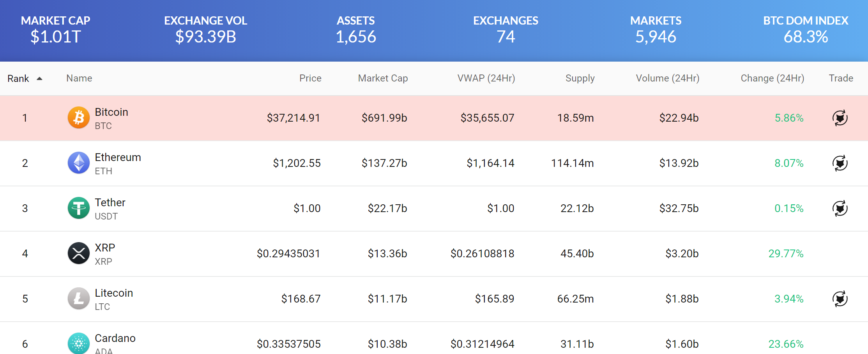This screenshot has width=868, height=354.
Task: Click the XRP logo icon
Action: 79,253
